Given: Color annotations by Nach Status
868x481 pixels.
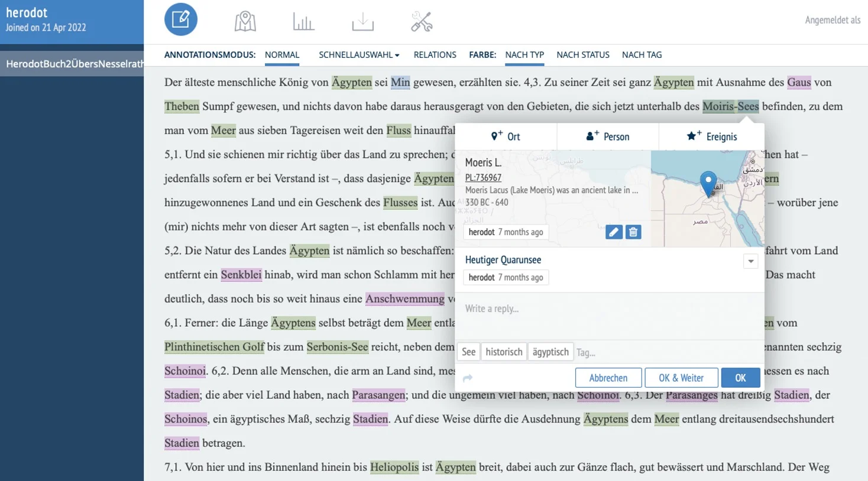Looking at the screenshot, I should (582, 55).
